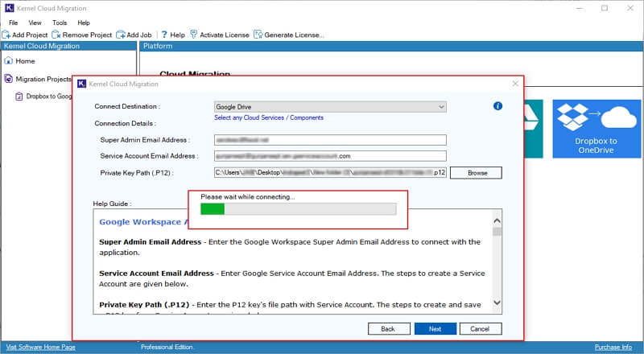Open the Tools menu
This screenshot has height=354, width=644.
point(60,23)
